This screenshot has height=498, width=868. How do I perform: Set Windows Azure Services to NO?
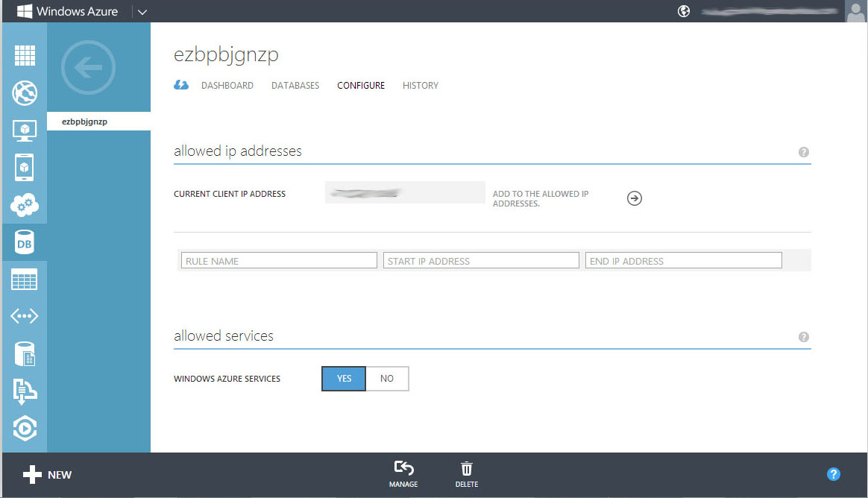click(x=387, y=379)
